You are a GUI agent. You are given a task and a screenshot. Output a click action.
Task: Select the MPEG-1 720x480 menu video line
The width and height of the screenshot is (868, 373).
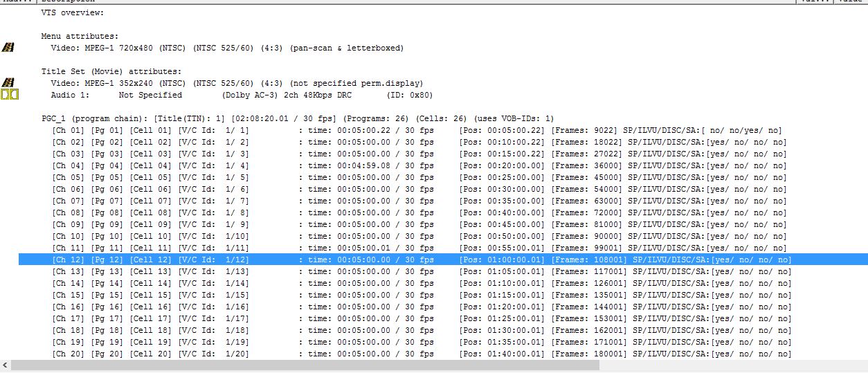click(227, 48)
